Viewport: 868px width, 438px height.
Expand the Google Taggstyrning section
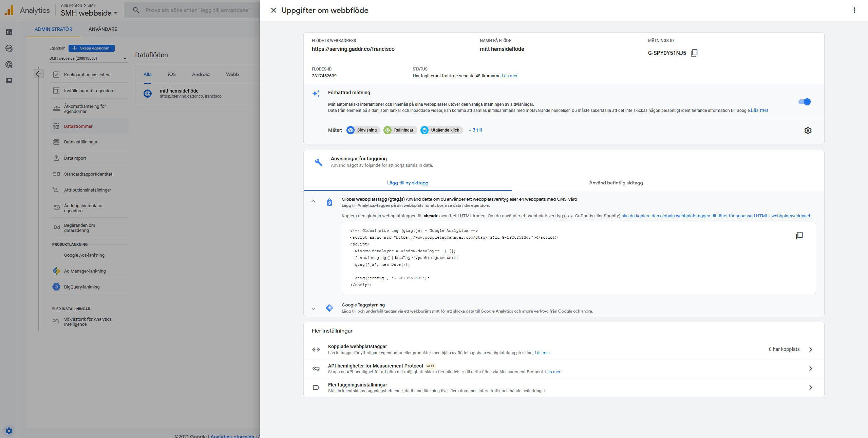[x=313, y=308]
